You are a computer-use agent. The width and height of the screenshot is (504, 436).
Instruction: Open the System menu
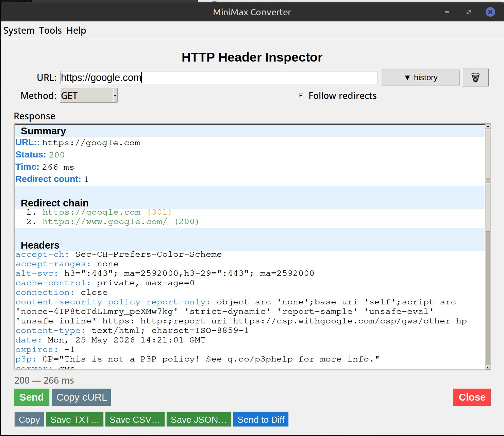tap(19, 31)
